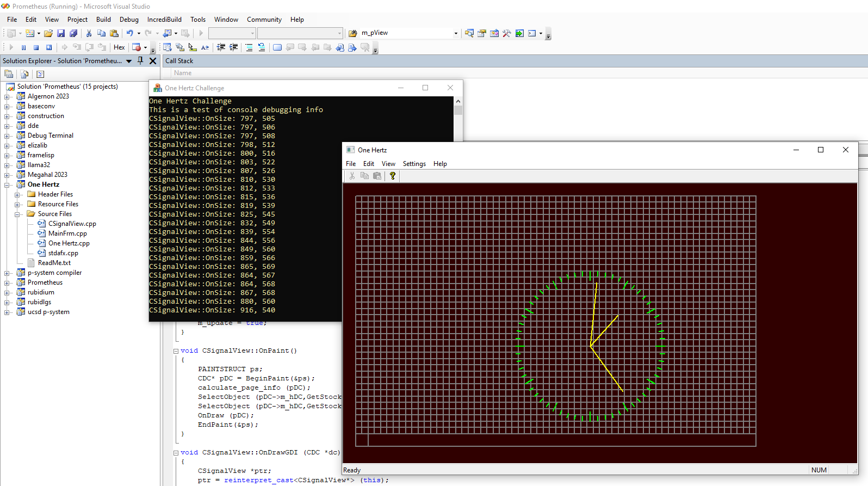The height and width of the screenshot is (486, 868).
Task: Toggle Hex display mode
Action: [x=119, y=47]
